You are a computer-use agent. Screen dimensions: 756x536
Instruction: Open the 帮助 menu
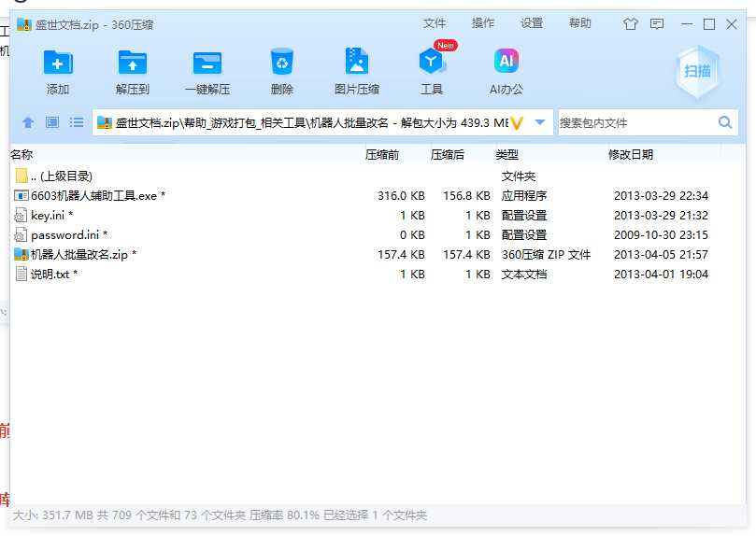580,23
